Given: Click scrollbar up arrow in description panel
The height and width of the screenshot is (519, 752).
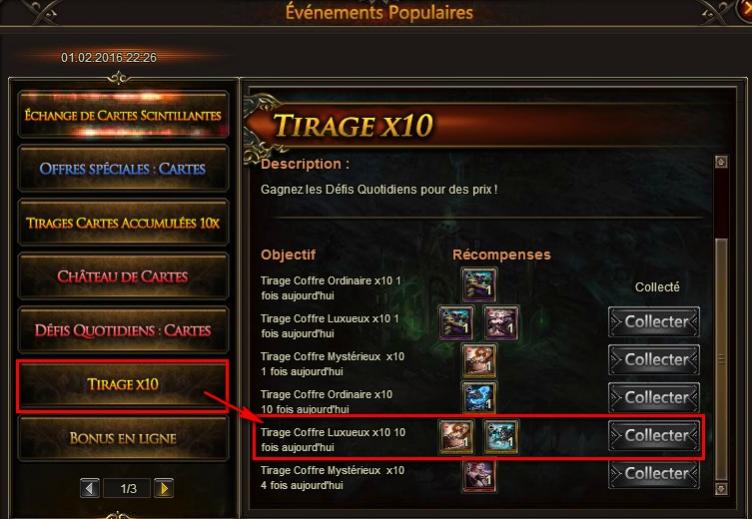Looking at the screenshot, I should coord(721,162).
